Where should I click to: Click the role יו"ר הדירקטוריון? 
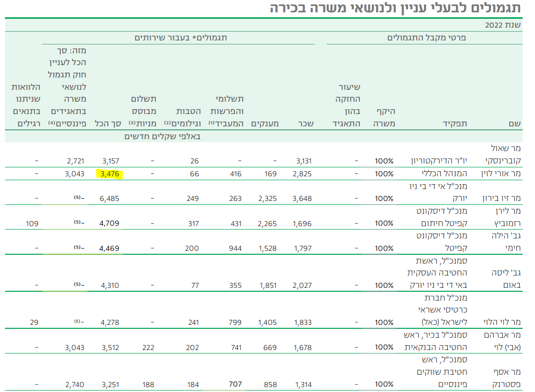439,161
